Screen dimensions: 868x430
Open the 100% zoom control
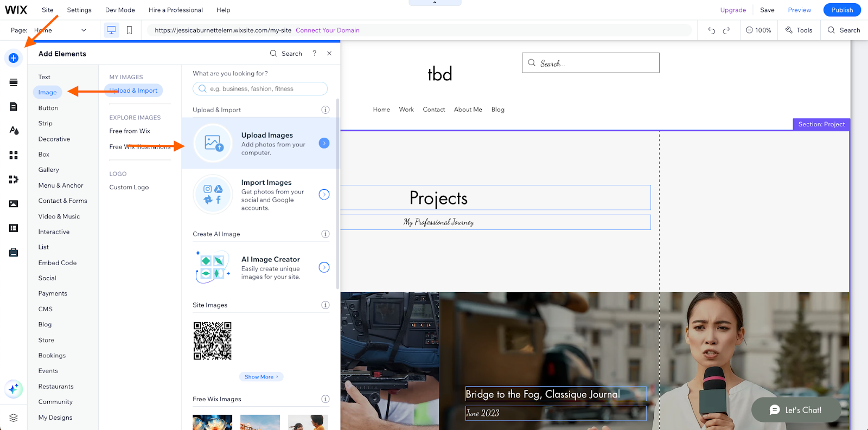(758, 30)
